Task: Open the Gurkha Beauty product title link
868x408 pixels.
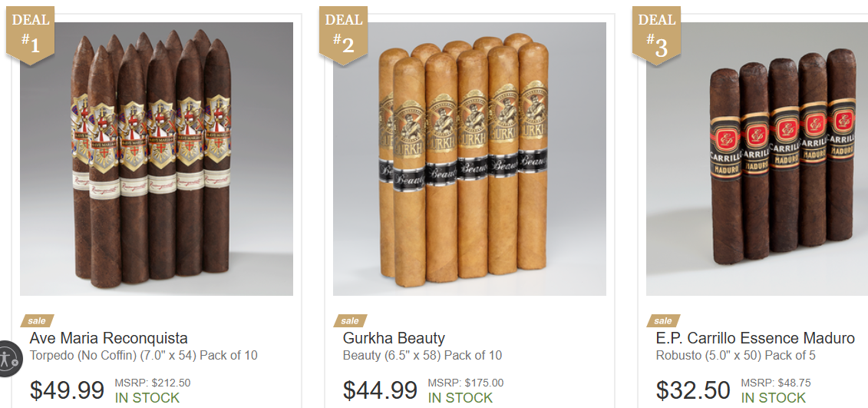Action: click(x=394, y=338)
